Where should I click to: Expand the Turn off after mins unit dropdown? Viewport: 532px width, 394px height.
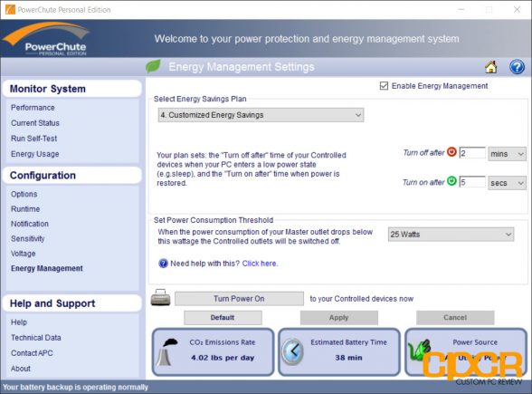coord(507,154)
